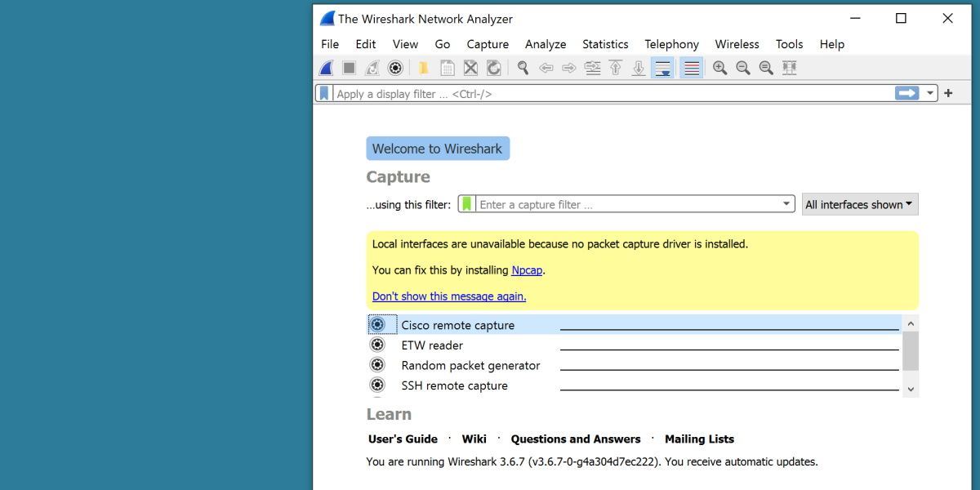Open the All interfaces shown dropdown
Image resolution: width=980 pixels, height=490 pixels.
(x=859, y=204)
